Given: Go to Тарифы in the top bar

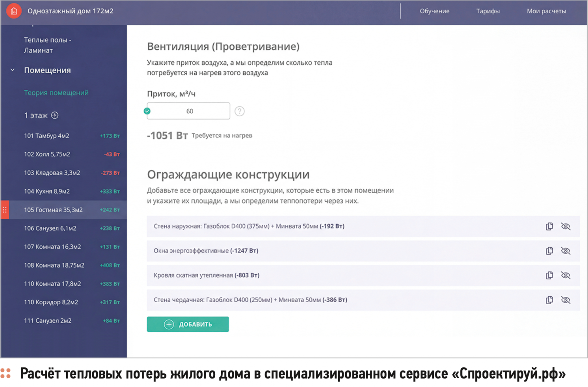Looking at the screenshot, I should 488,11.
